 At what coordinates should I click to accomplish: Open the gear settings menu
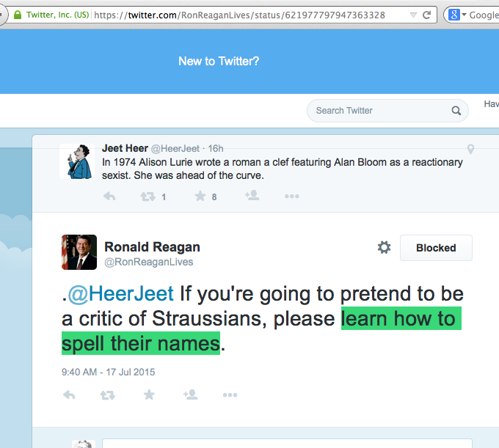384,247
